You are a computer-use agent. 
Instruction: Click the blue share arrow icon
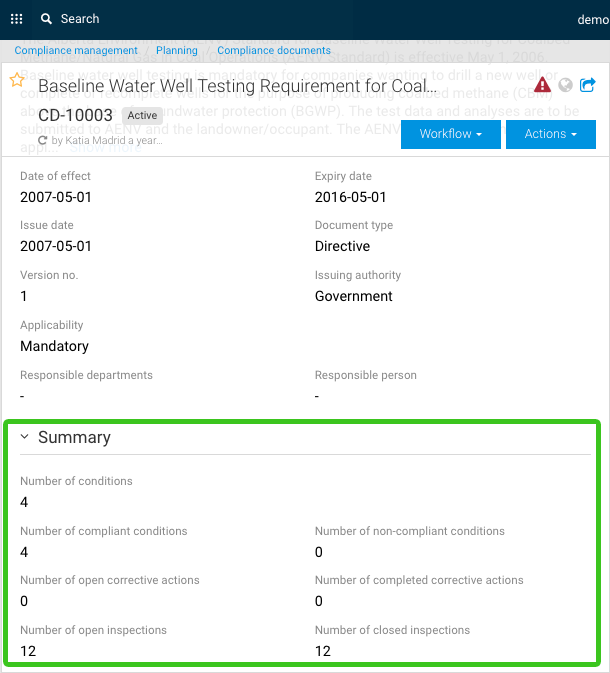point(588,85)
